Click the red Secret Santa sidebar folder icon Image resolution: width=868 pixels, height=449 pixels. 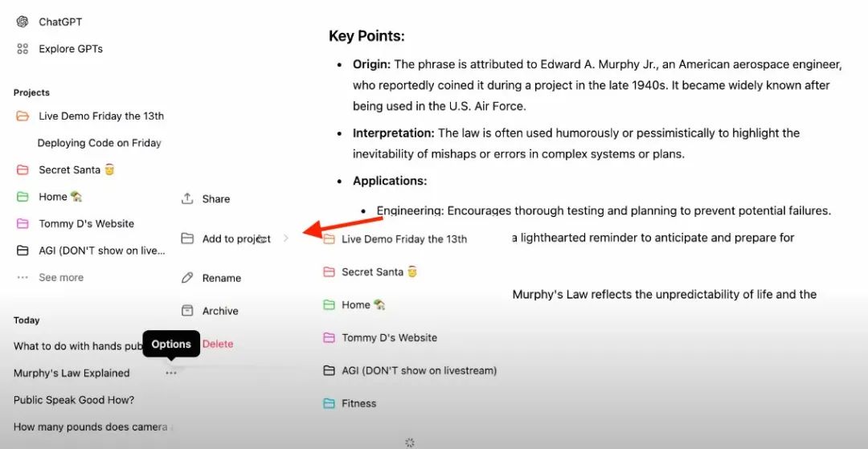(x=23, y=170)
